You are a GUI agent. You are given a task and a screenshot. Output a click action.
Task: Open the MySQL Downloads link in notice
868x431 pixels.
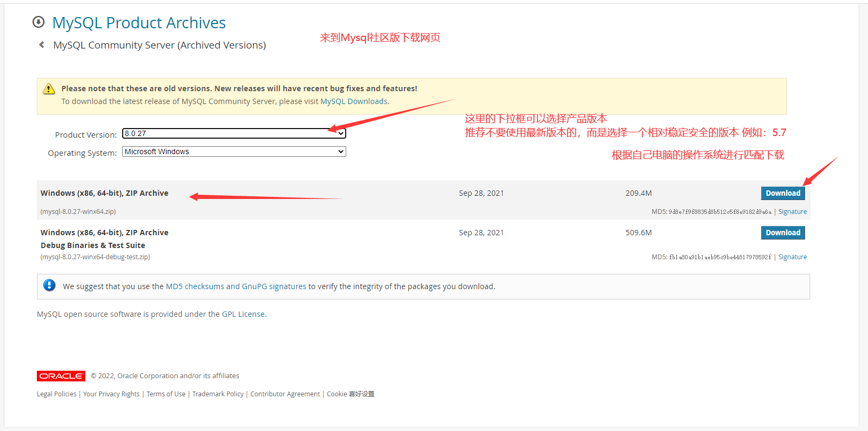point(354,101)
